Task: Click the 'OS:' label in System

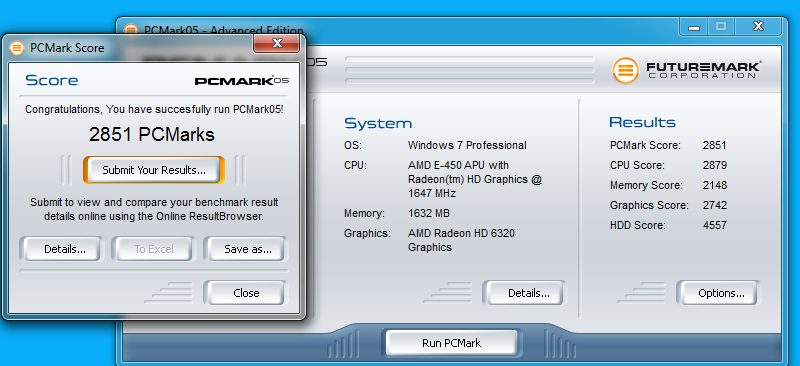Action: tap(353, 145)
